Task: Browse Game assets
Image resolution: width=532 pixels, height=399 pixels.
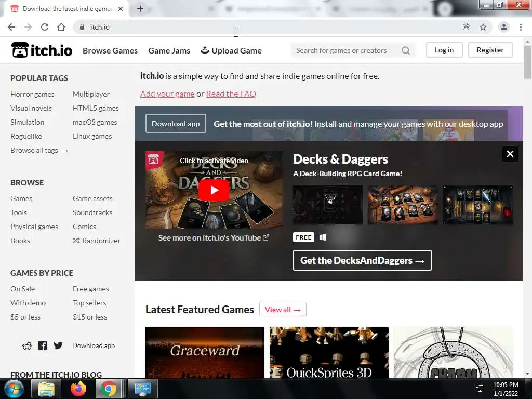Action: (92, 198)
